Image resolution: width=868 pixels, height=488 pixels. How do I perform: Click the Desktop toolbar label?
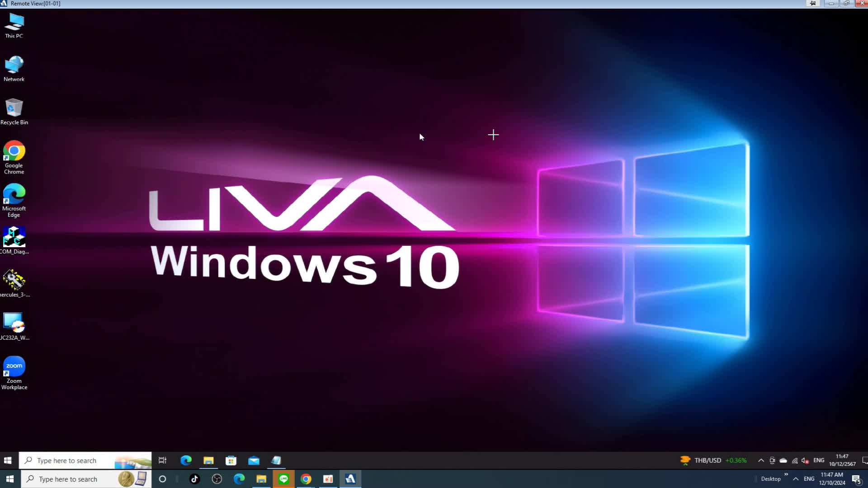[771, 479]
